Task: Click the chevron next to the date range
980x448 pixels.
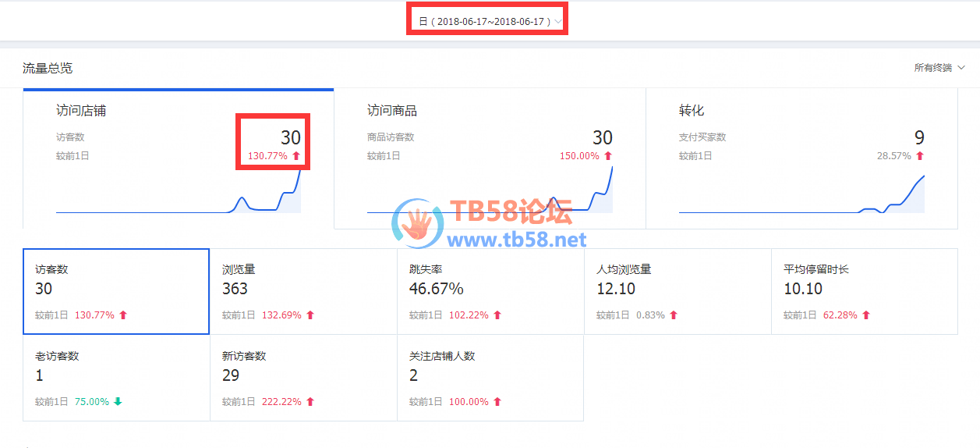Action: tap(557, 22)
